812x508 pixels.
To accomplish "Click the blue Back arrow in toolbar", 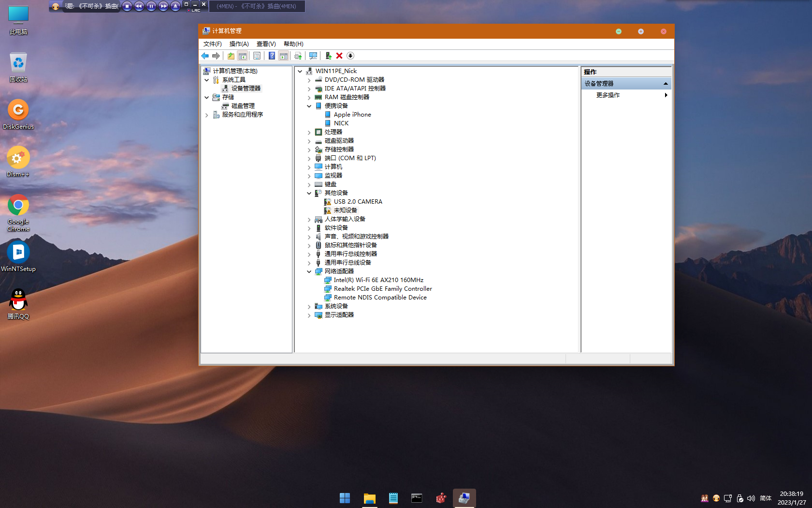I will (205, 56).
